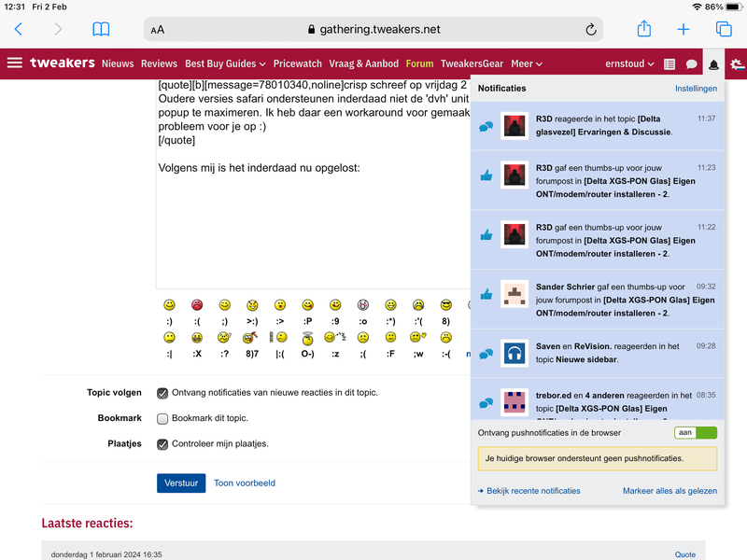Open TweakersGear in navigation
Screen dimensions: 747x560
472,63
